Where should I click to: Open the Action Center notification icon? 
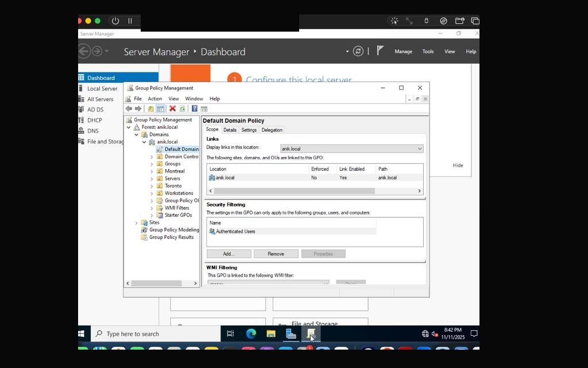[x=474, y=333]
